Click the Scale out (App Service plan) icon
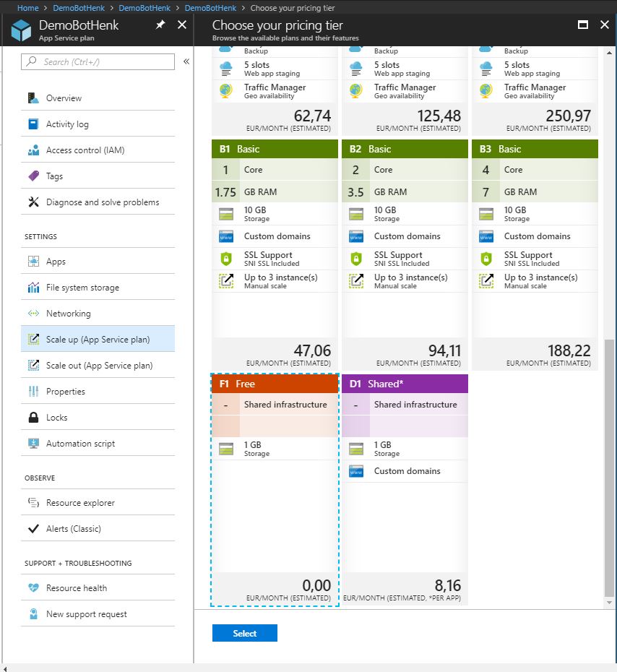The image size is (617, 672). pyautogui.click(x=33, y=365)
